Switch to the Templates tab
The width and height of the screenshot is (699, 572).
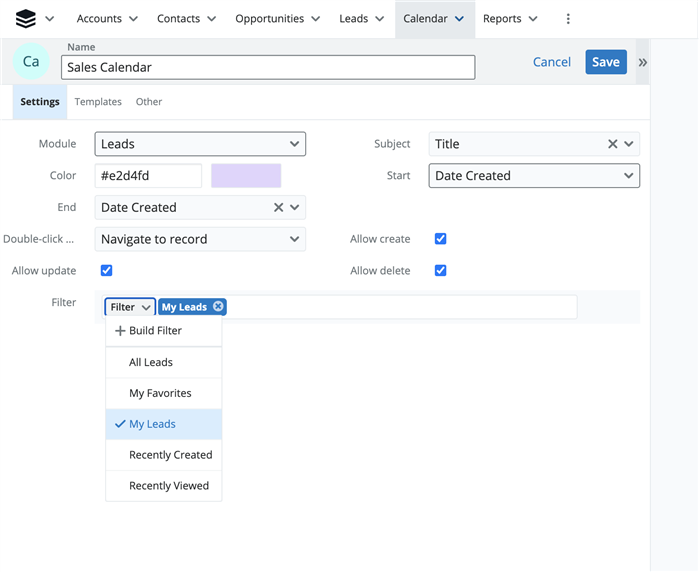click(x=98, y=102)
